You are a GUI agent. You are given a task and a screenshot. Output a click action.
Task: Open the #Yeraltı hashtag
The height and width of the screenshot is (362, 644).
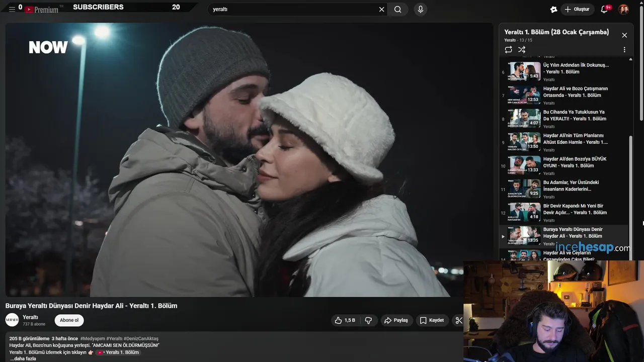click(x=114, y=338)
